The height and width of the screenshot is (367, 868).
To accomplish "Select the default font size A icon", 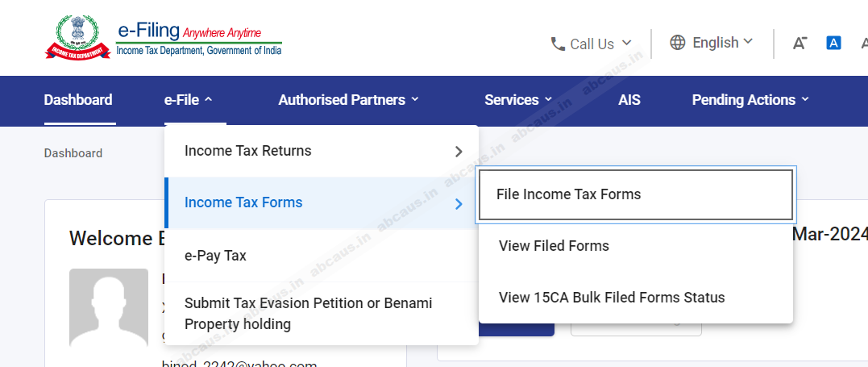I will [834, 43].
